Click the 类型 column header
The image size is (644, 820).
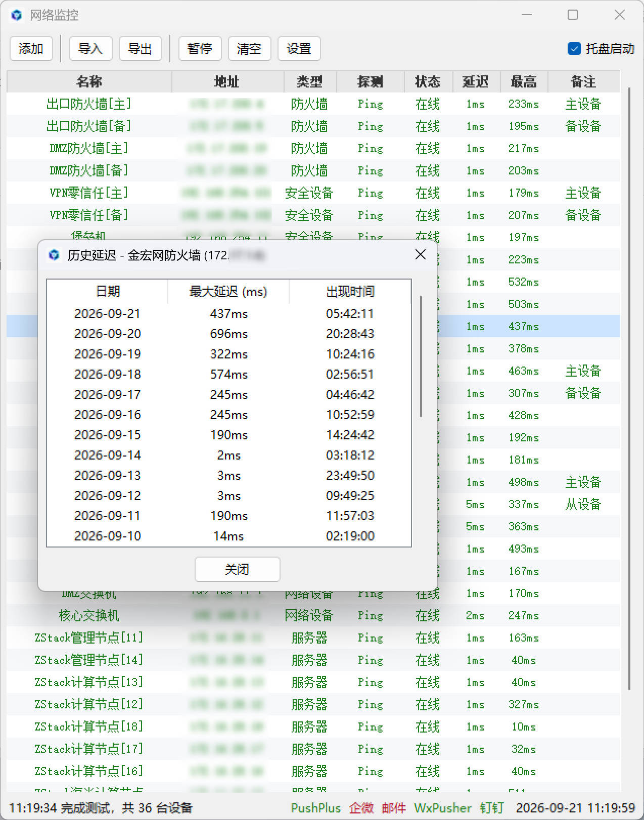pos(310,81)
